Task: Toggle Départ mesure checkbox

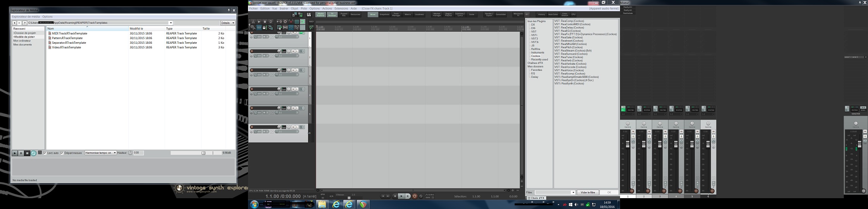Action: coord(62,153)
